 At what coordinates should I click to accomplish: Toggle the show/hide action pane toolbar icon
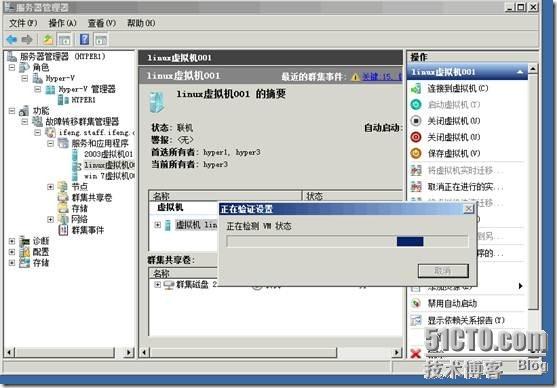coord(101,40)
